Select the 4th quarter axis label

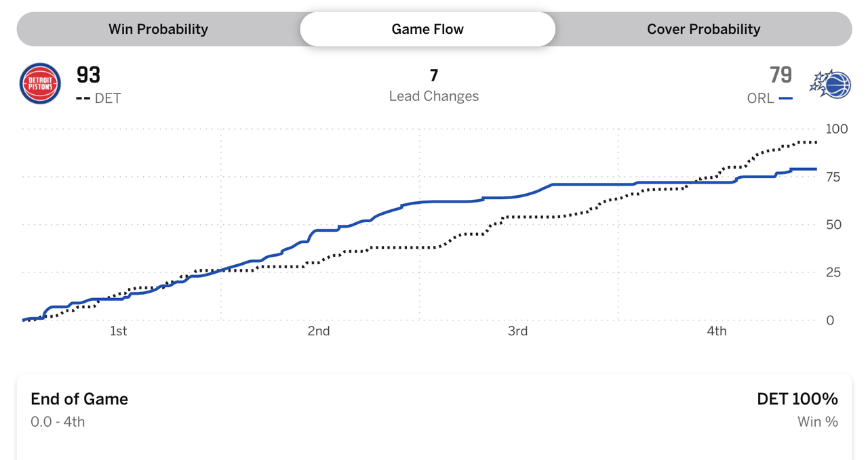click(x=716, y=331)
